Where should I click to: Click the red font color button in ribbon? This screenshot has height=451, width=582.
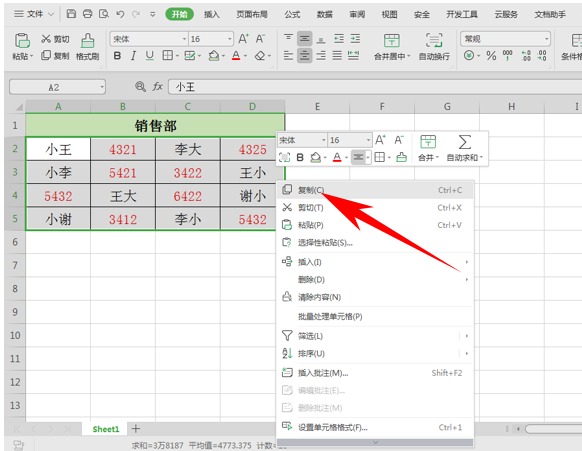(236, 56)
